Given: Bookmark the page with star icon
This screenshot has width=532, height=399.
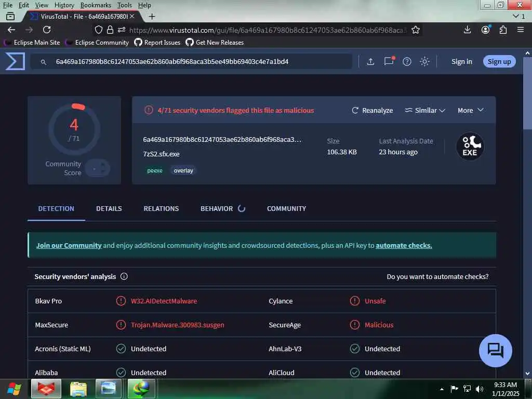Looking at the screenshot, I should coord(415,30).
